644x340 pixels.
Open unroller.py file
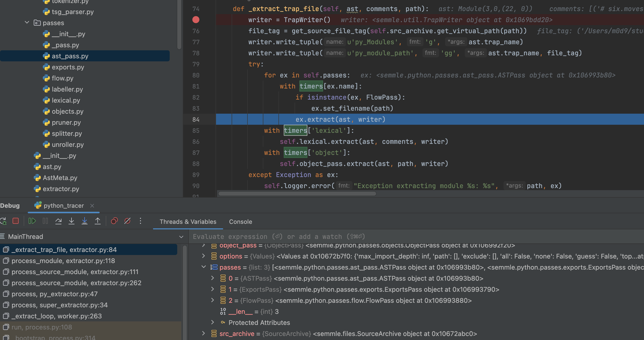click(x=68, y=145)
